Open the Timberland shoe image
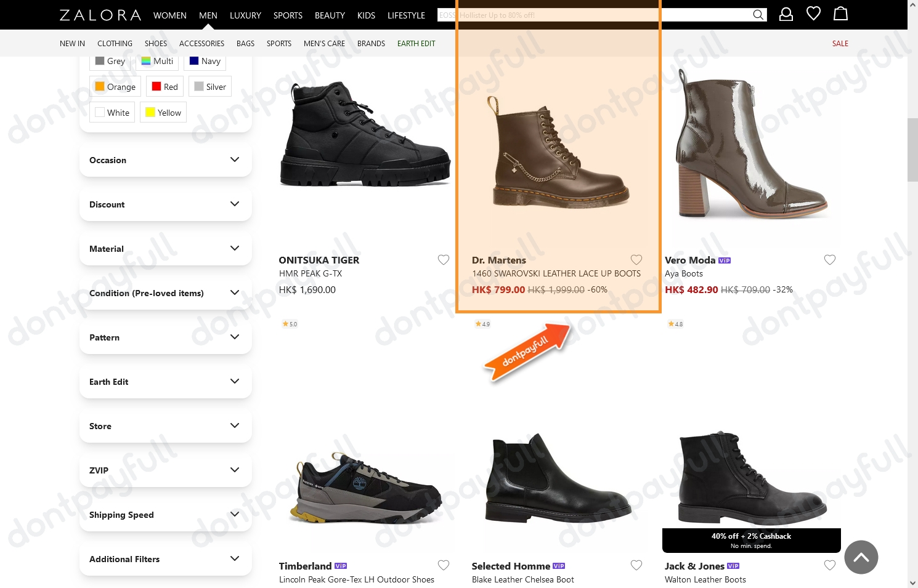The height and width of the screenshot is (588, 918). click(x=365, y=488)
